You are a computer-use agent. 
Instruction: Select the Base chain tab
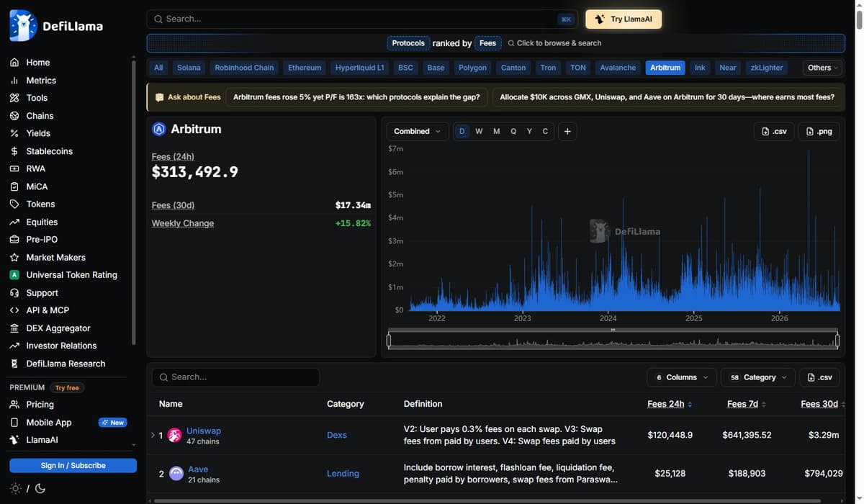[436, 68]
